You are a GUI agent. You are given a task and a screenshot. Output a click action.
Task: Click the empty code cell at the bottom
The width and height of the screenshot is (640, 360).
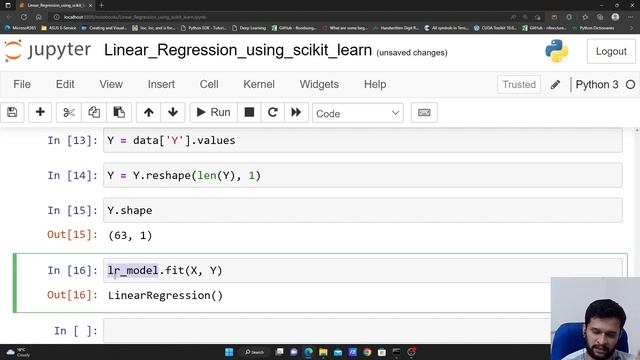tap(327, 331)
